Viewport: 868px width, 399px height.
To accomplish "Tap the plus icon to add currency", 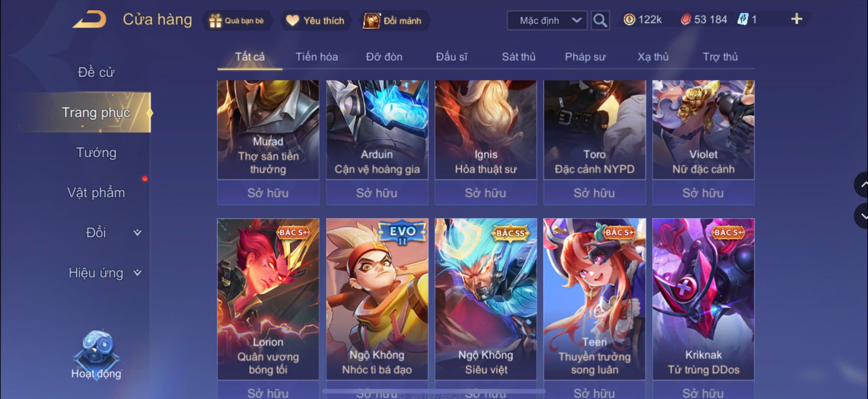I will [x=796, y=19].
